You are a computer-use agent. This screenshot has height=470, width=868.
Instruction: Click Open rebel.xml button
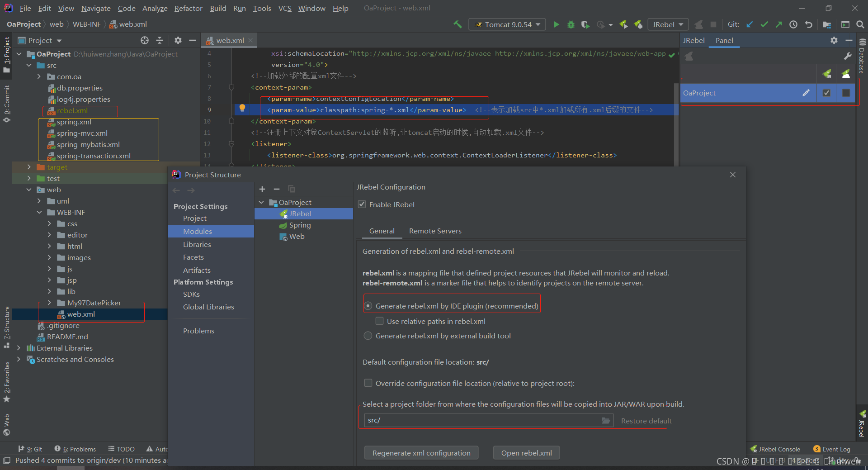click(x=526, y=453)
